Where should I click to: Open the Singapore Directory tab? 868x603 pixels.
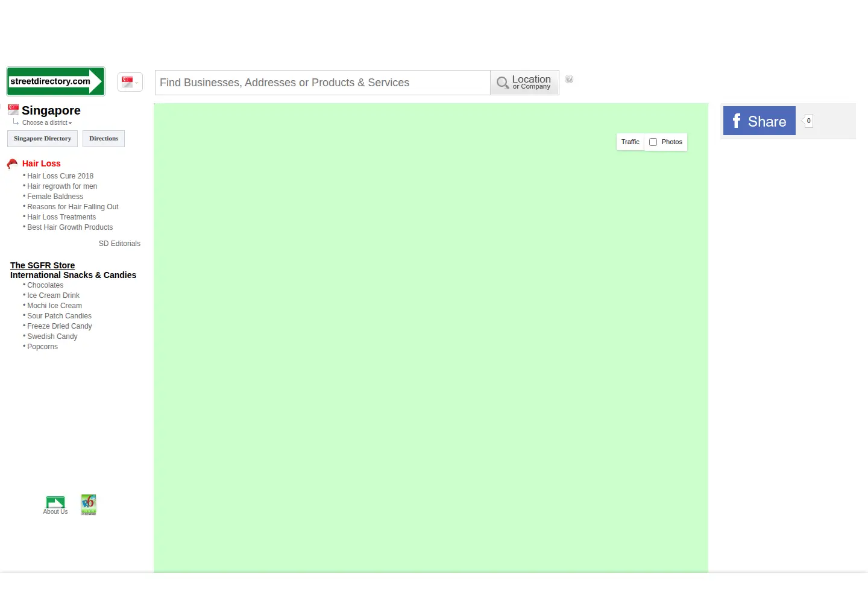[42, 139]
